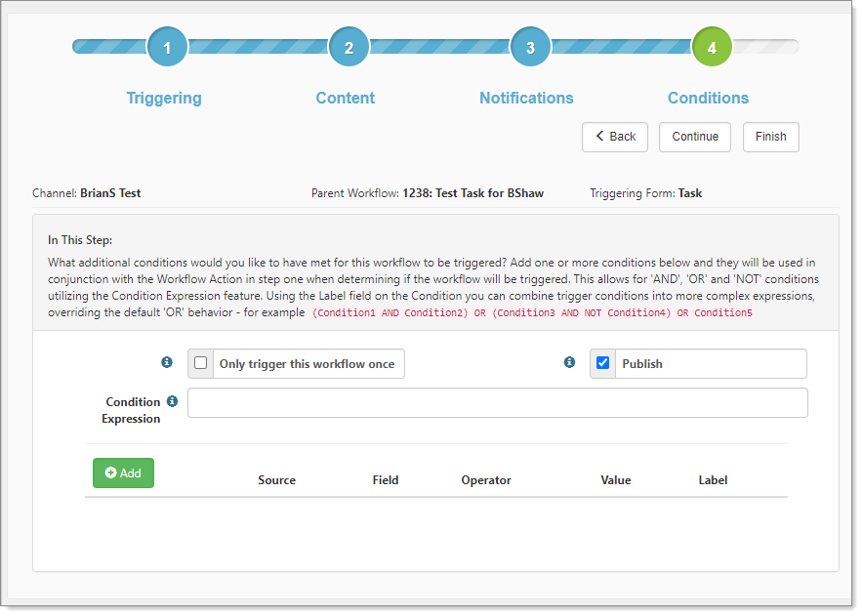Click step 4 green circle
Viewport: 862px width, 616px height.
[712, 47]
